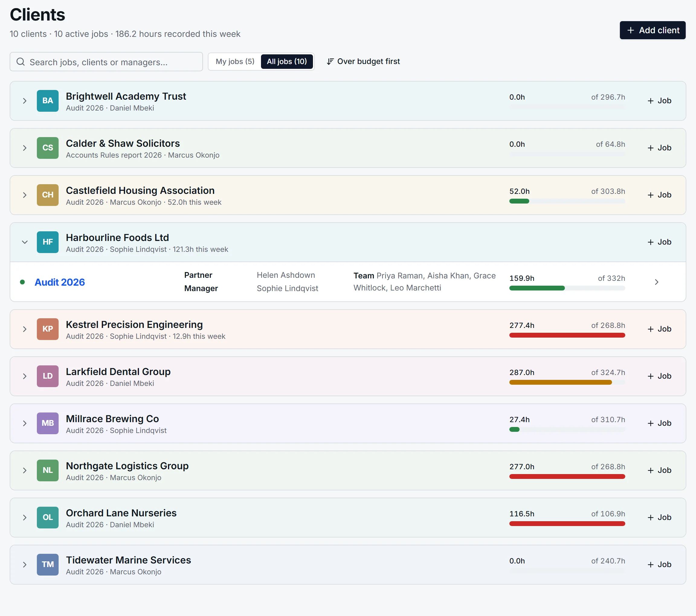Click the BA avatar for Brightwell Academy Trust
The height and width of the screenshot is (616, 696).
coord(48,101)
